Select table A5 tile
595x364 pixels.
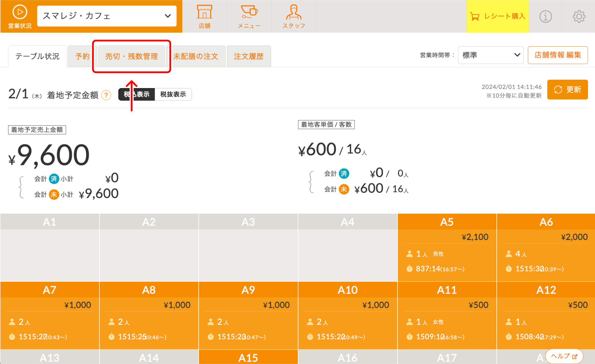pyautogui.click(x=447, y=248)
